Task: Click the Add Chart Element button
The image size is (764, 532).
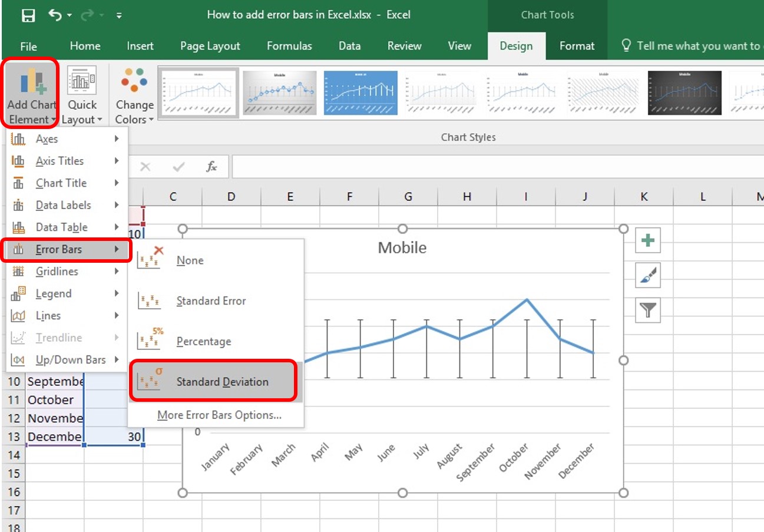Action: coord(32,93)
